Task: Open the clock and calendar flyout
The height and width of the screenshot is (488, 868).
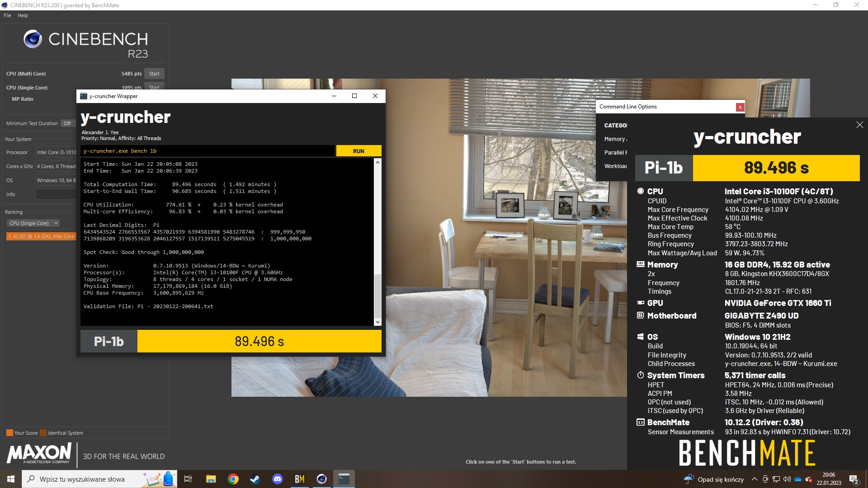Action: tap(829, 479)
